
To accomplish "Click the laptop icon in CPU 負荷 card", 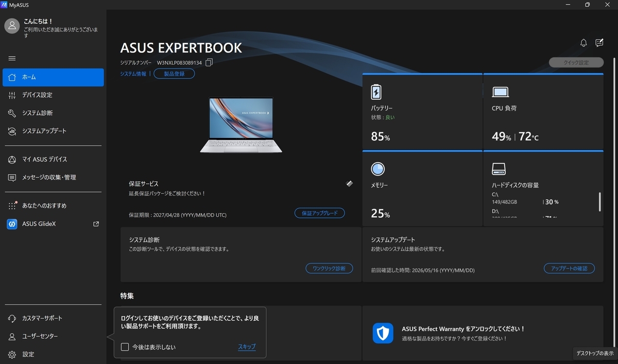I will click(x=500, y=92).
